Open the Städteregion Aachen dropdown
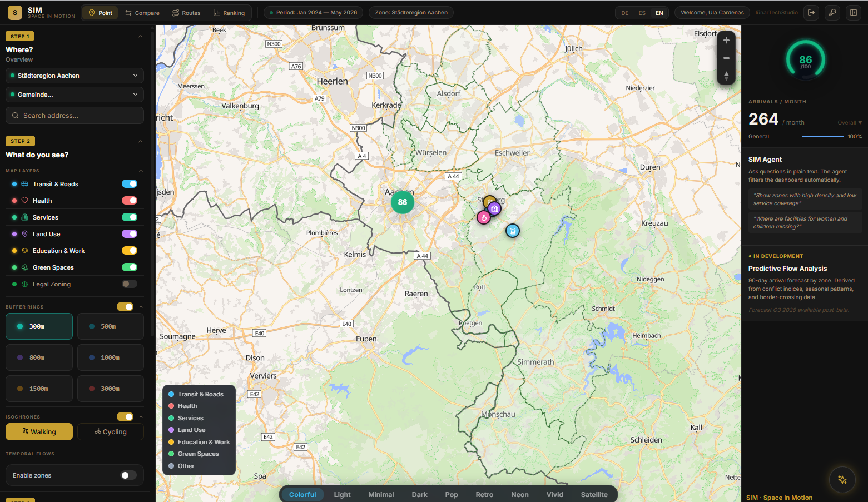 (x=75, y=76)
